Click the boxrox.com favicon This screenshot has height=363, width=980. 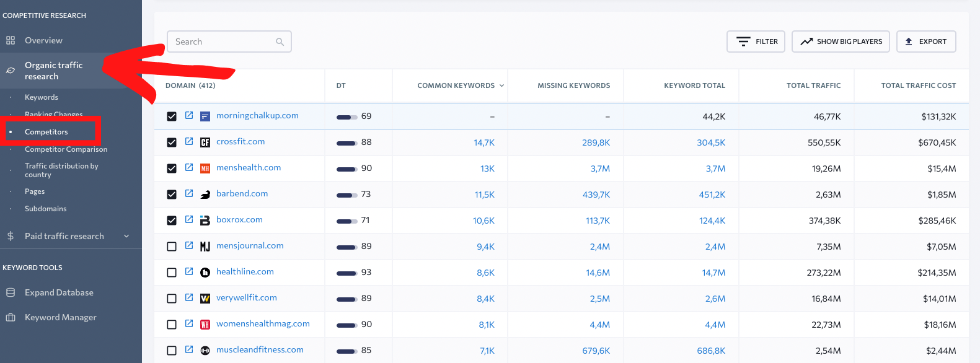(205, 221)
